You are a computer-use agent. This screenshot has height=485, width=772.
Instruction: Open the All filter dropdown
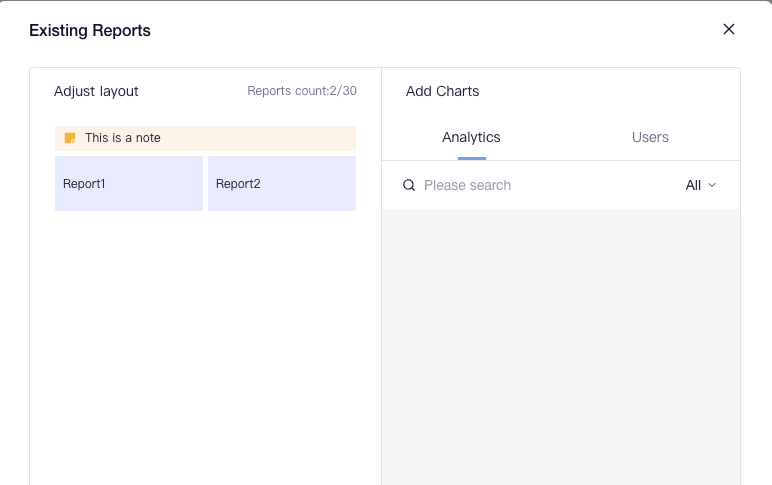[701, 185]
